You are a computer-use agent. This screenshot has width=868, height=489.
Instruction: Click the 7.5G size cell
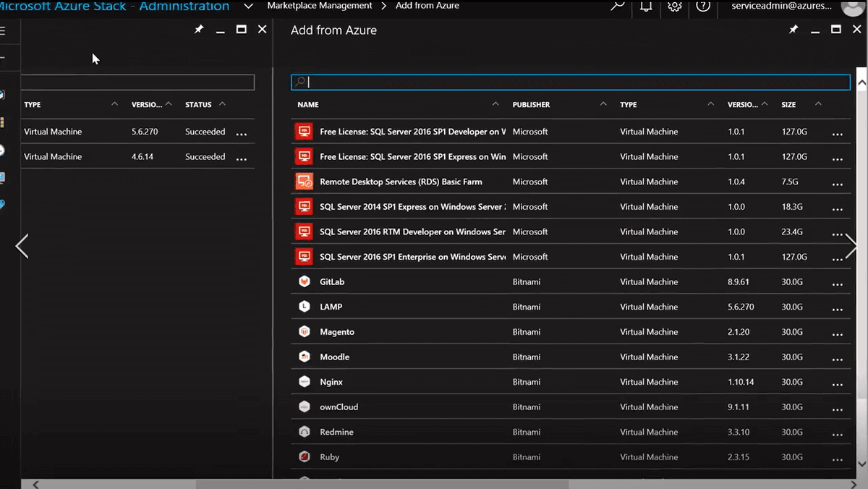[790, 182]
